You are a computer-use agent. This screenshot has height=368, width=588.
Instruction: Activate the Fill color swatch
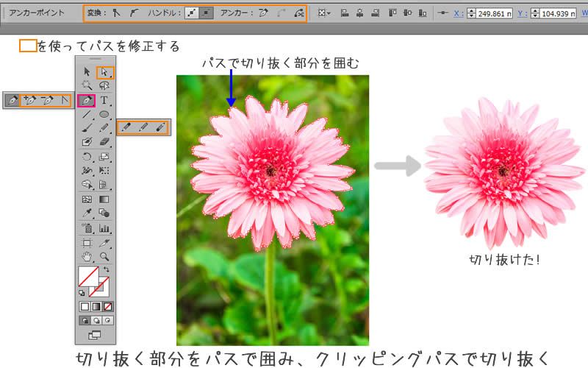coord(88,277)
